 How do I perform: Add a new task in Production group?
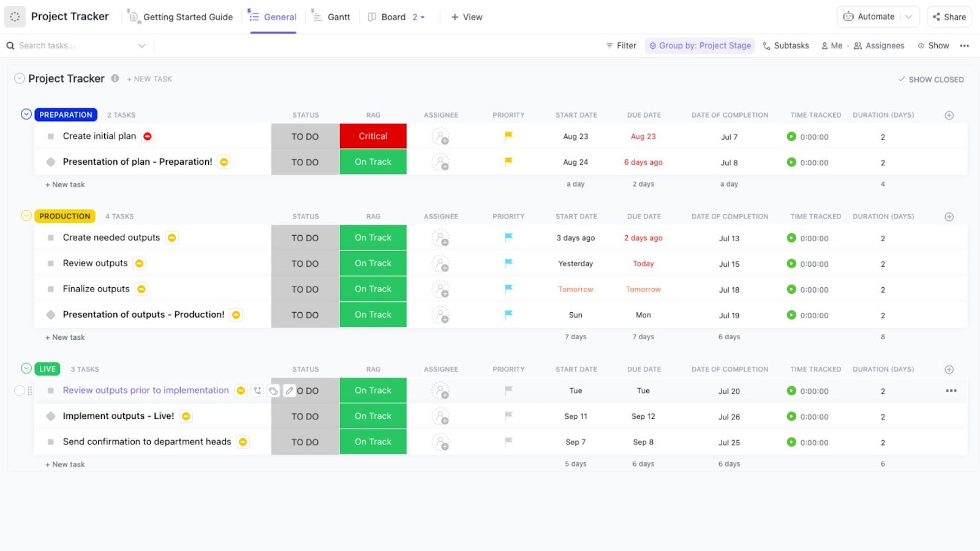[x=65, y=337]
